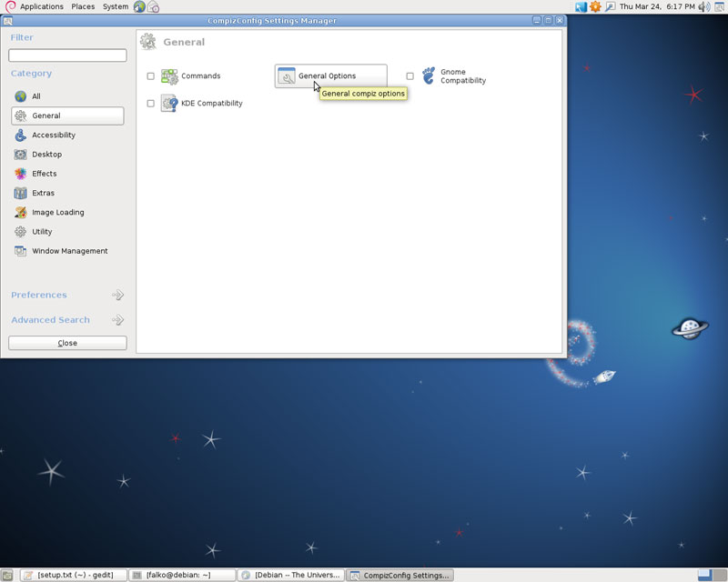Open the Gnome Compatibility foot icon
Screen dimensions: 728x582
tap(429, 75)
